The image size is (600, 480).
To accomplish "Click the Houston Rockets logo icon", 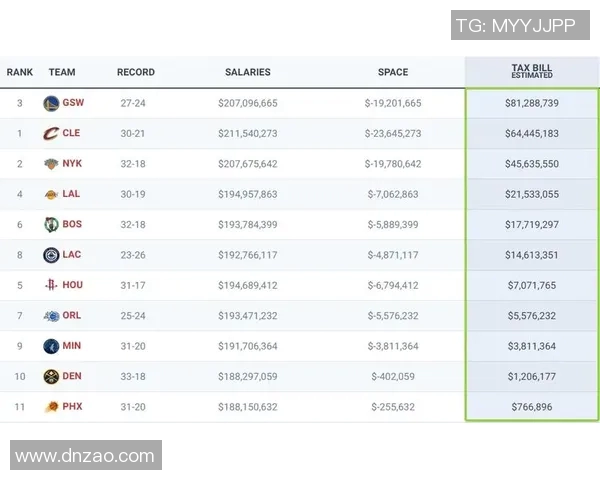I will [x=51, y=285].
